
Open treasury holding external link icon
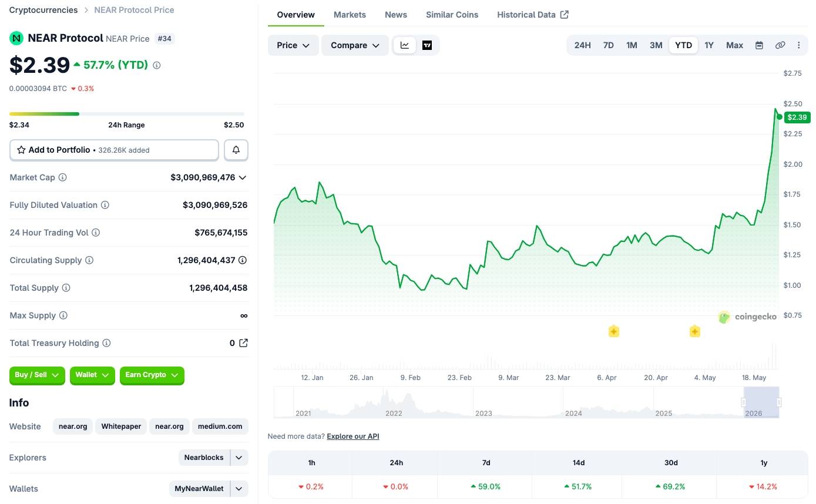(x=243, y=343)
